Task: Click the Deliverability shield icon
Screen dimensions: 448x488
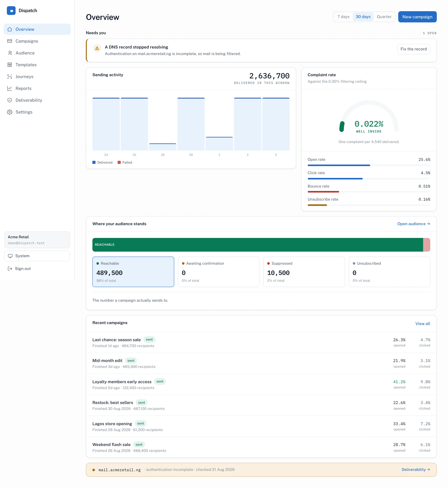Action: point(10,100)
